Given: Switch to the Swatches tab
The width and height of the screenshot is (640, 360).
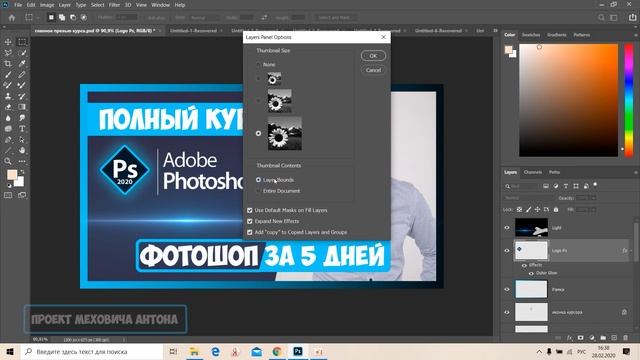Looking at the screenshot, I should click(531, 35).
